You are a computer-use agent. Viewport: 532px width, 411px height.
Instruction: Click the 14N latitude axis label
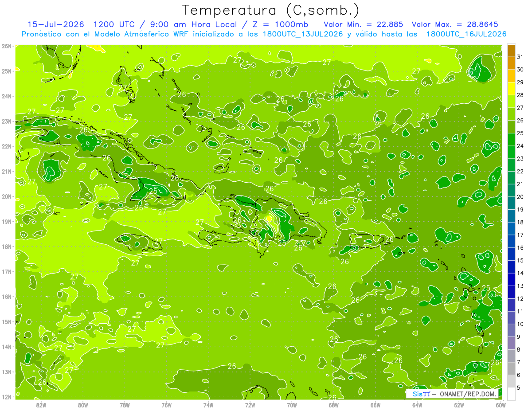tap(7, 347)
